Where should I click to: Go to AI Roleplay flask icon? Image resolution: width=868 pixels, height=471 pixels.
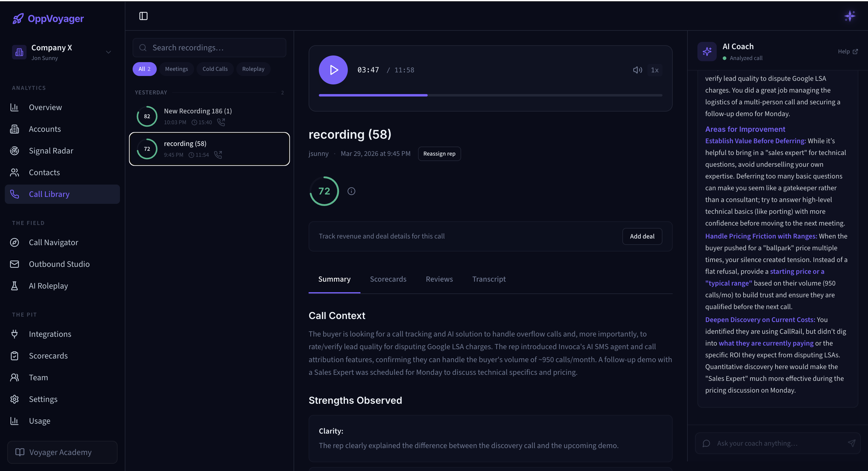tap(14, 286)
